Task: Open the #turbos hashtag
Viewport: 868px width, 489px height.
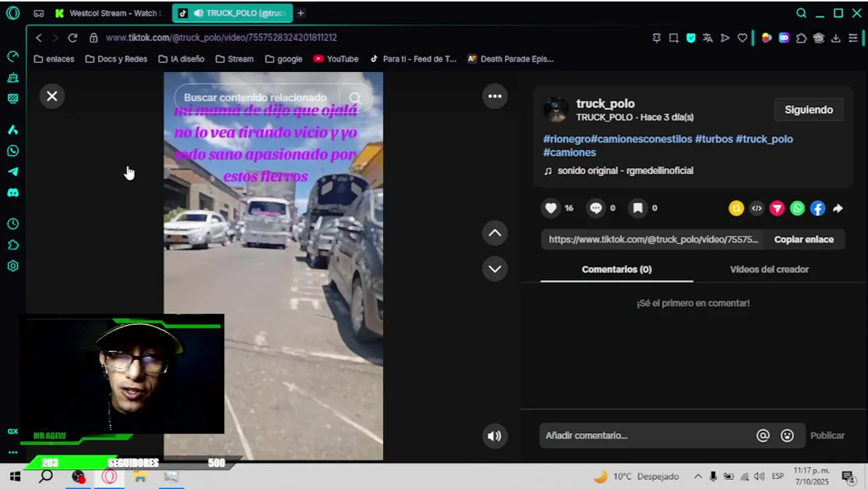Action: point(714,139)
